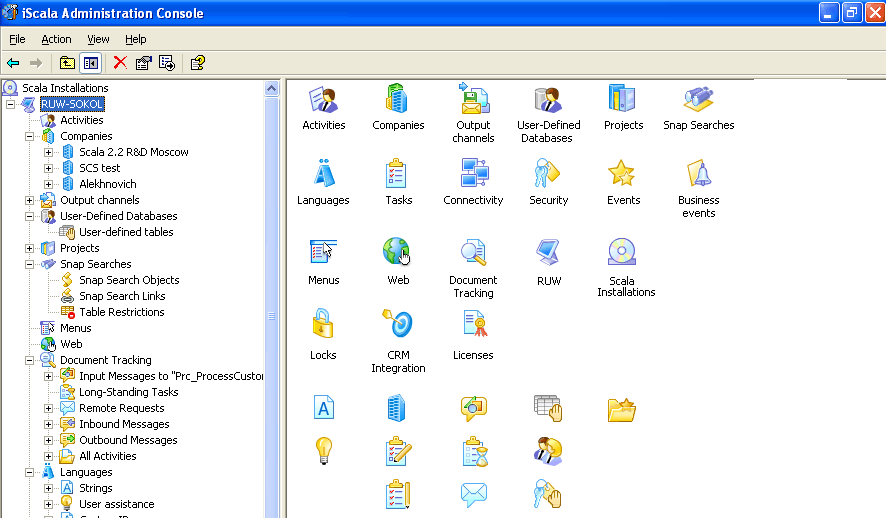Viewport: 886px width, 518px height.
Task: Click the unlabeled envelope speech-bubble icon
Action: tap(474, 495)
